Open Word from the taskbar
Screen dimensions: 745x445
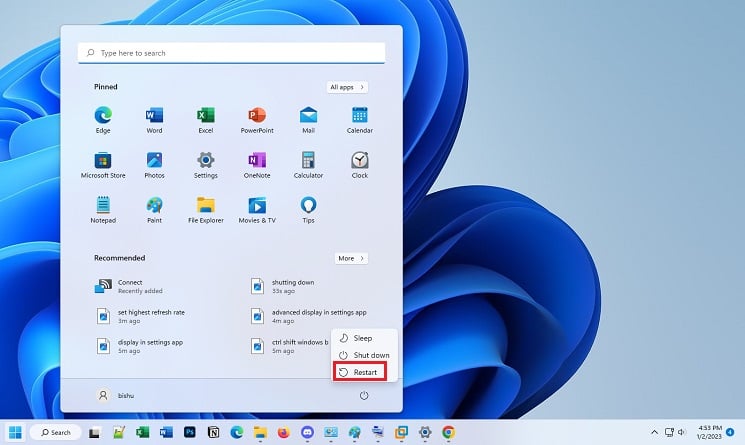[x=166, y=432]
